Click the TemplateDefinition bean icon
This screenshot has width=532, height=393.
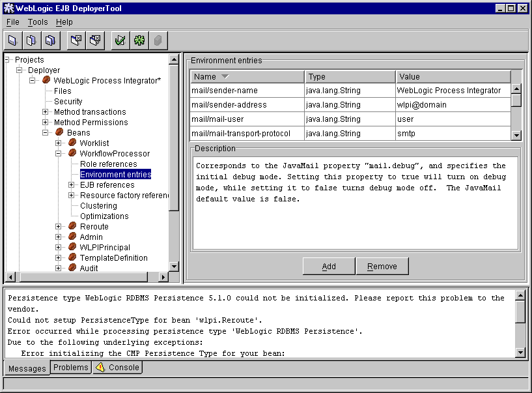point(72,257)
